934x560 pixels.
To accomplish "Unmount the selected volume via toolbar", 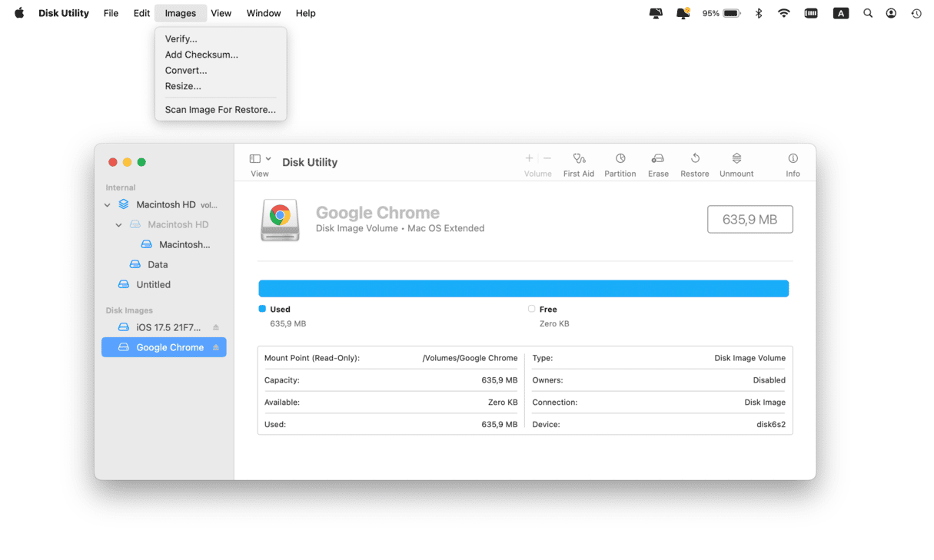I will coord(736,159).
